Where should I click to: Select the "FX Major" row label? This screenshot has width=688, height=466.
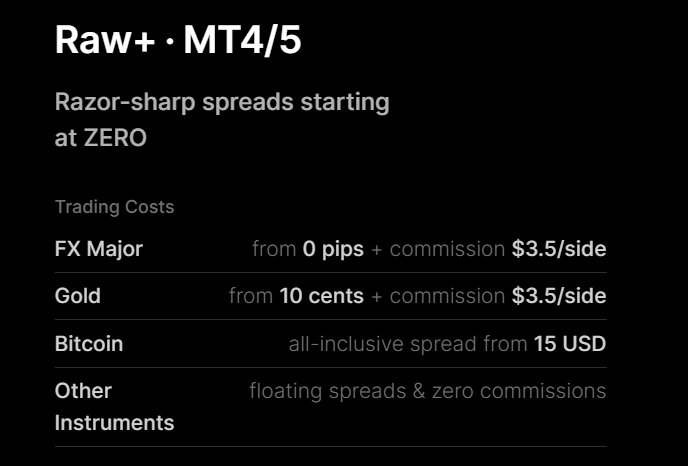(99, 249)
